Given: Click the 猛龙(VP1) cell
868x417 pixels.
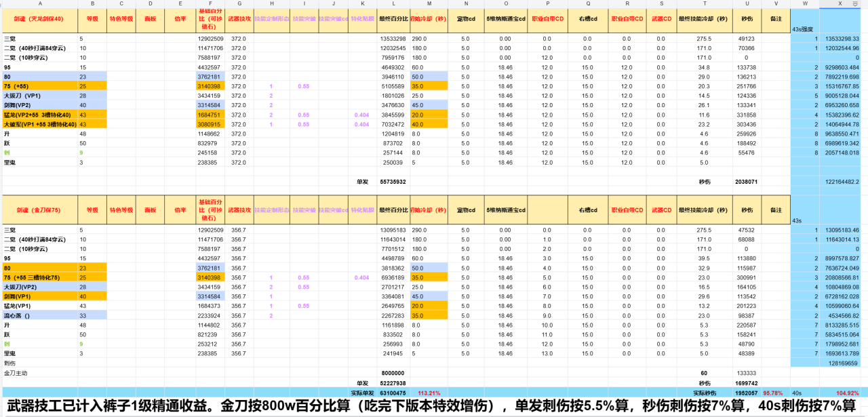Looking at the screenshot, I should [x=40, y=306].
